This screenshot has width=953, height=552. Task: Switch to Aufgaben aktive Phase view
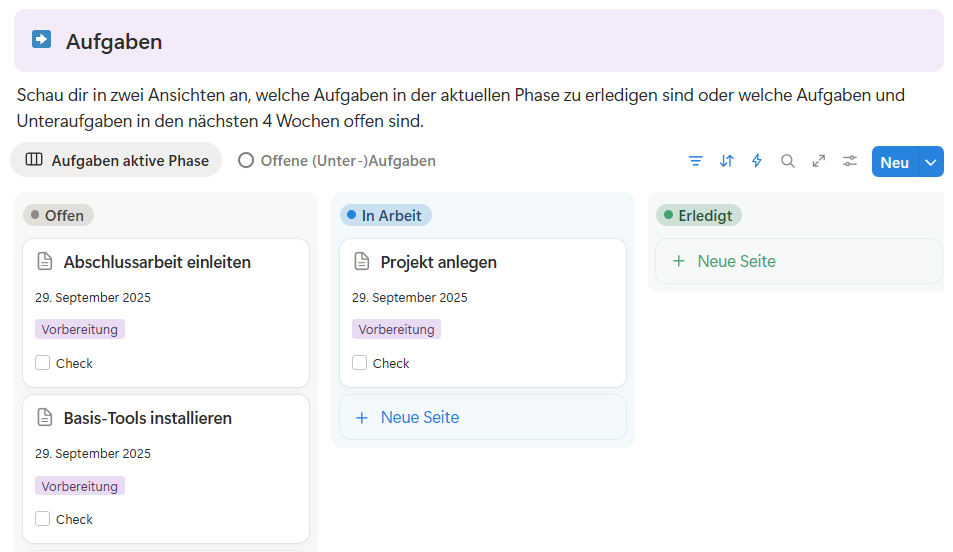click(116, 160)
